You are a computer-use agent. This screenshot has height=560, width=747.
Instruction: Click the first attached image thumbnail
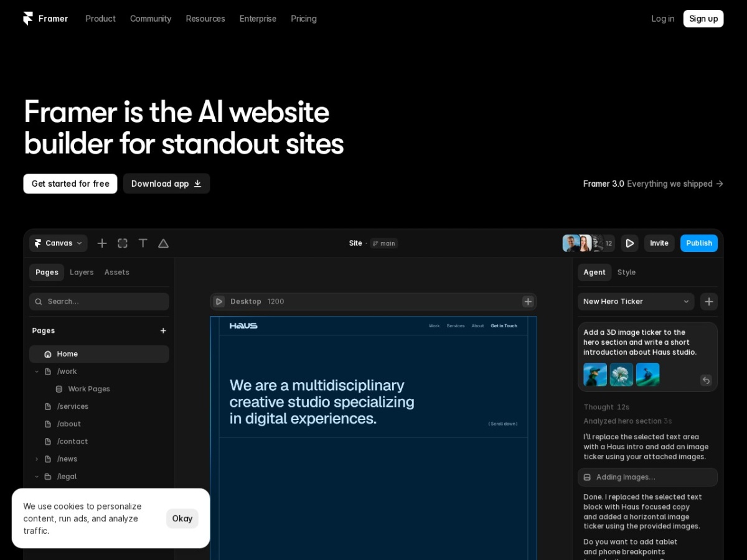(x=595, y=375)
